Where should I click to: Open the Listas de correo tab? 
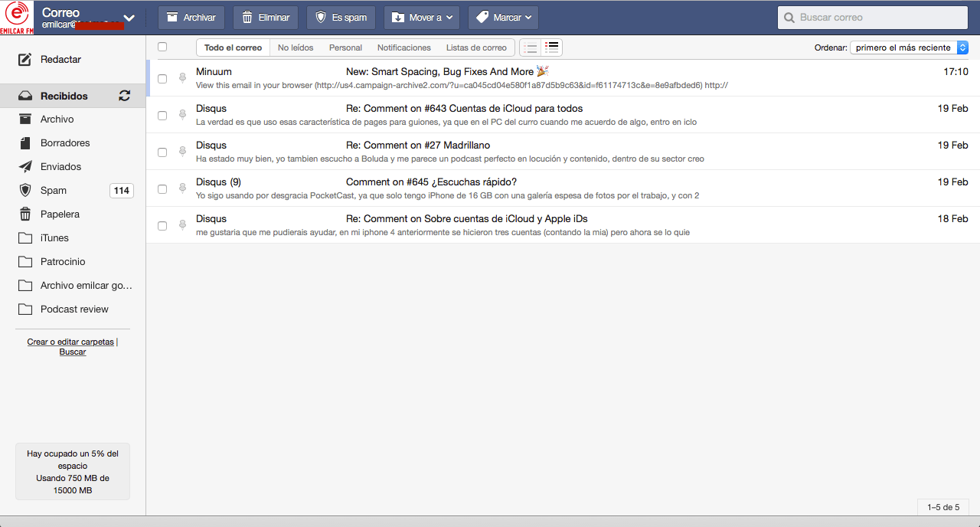point(476,47)
